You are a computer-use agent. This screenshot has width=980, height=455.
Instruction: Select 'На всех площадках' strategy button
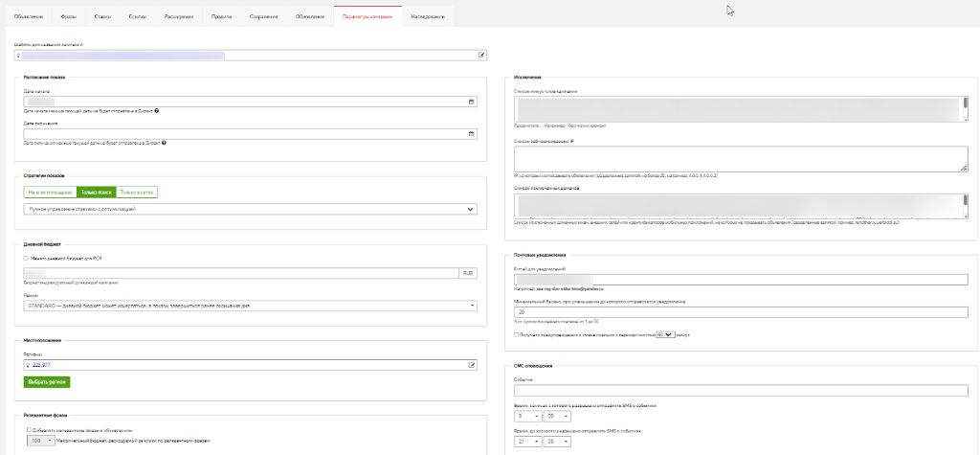click(50, 193)
